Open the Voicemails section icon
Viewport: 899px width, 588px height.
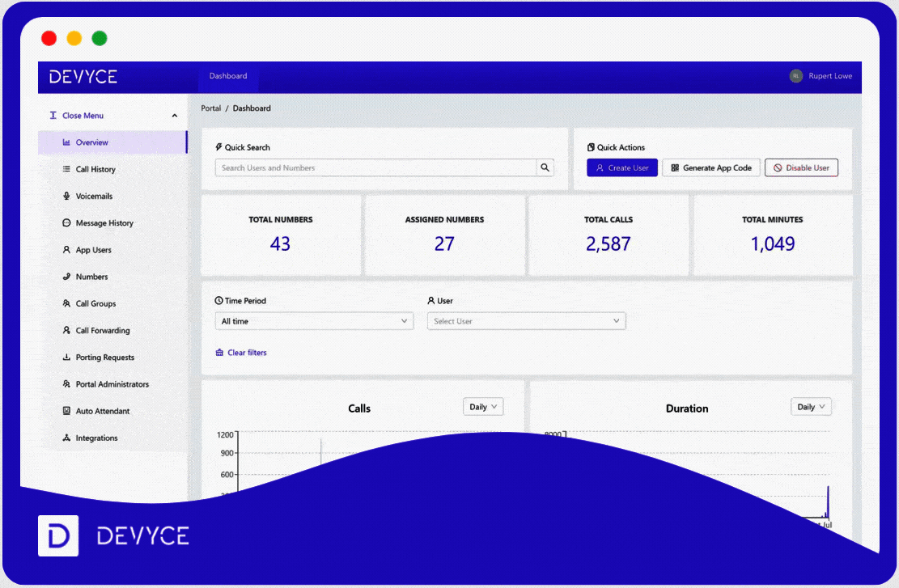click(66, 196)
